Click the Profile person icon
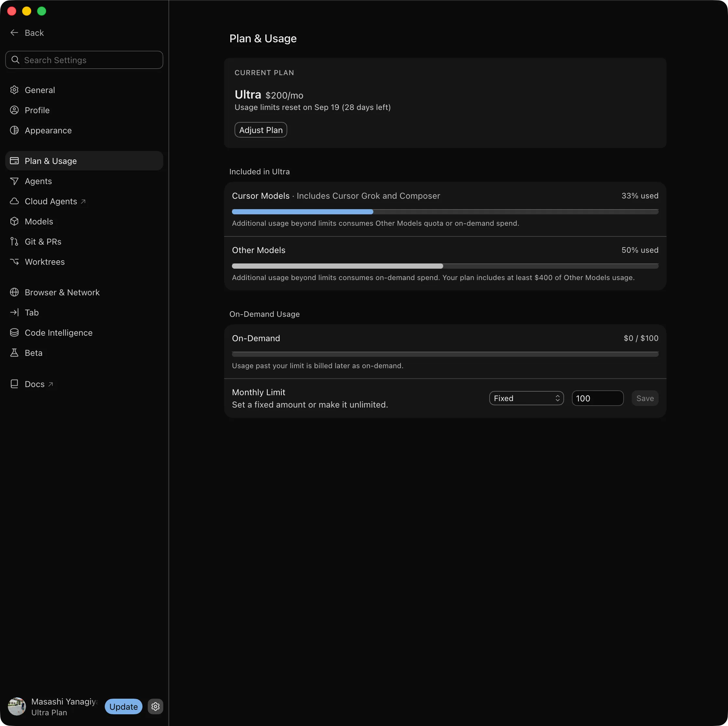The image size is (728, 726). pyautogui.click(x=14, y=110)
